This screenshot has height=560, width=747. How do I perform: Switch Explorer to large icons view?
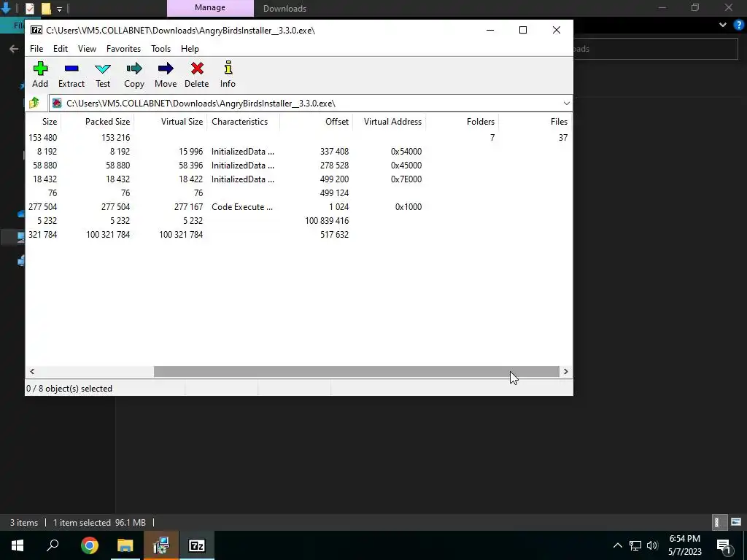(736, 522)
